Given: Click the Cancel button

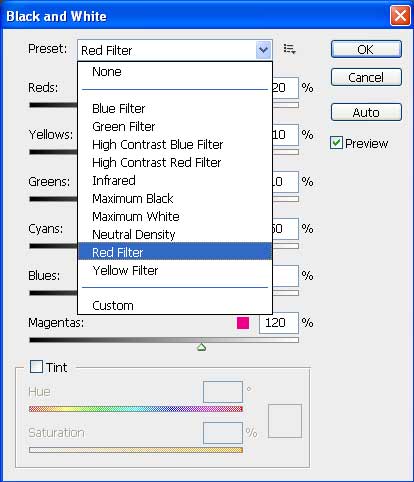Looking at the screenshot, I should click(x=366, y=77).
